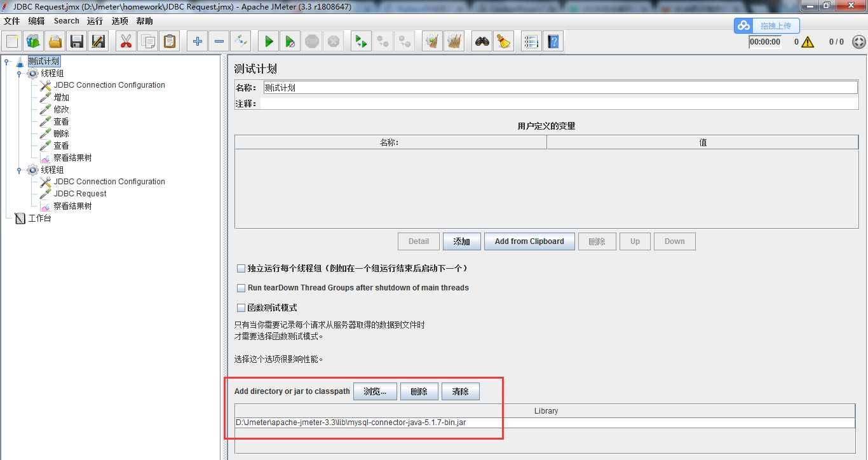
Task: Click the Baidu cloud 拖拽上传 widget
Action: coord(767,25)
